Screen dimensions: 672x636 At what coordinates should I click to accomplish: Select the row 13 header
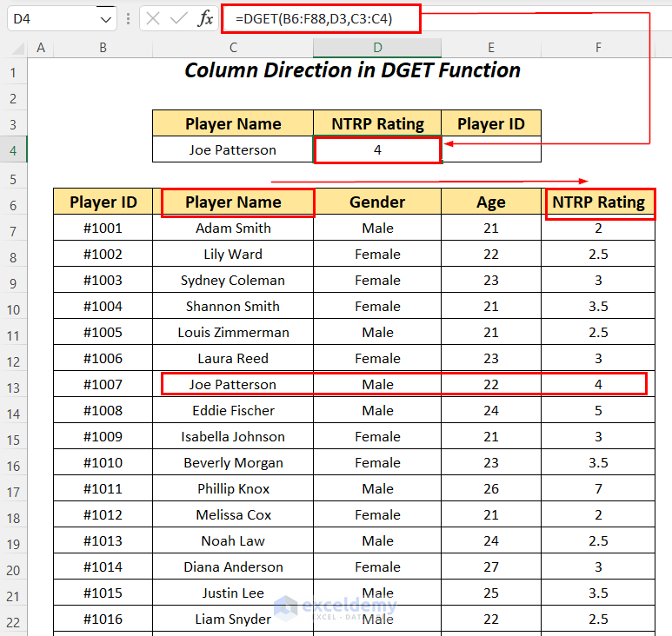tap(14, 384)
